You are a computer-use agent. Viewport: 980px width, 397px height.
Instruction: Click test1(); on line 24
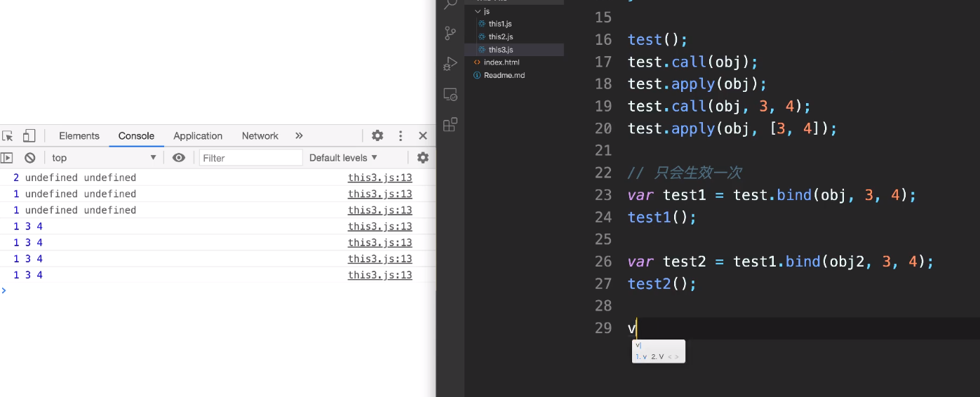pyautogui.click(x=662, y=217)
